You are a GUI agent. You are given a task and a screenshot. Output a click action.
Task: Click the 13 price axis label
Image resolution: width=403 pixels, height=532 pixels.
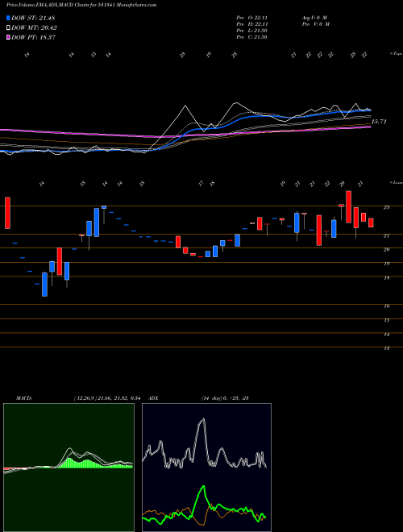click(x=386, y=348)
